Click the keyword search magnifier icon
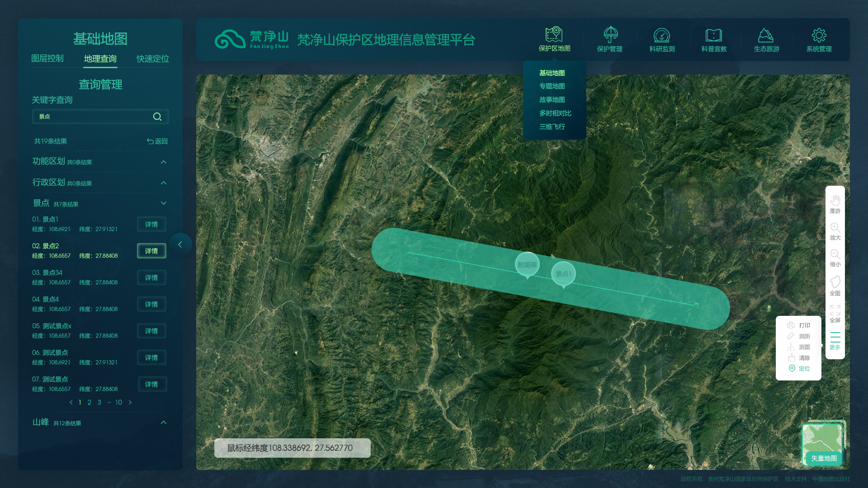Viewport: 868px width, 488px height. (x=157, y=117)
